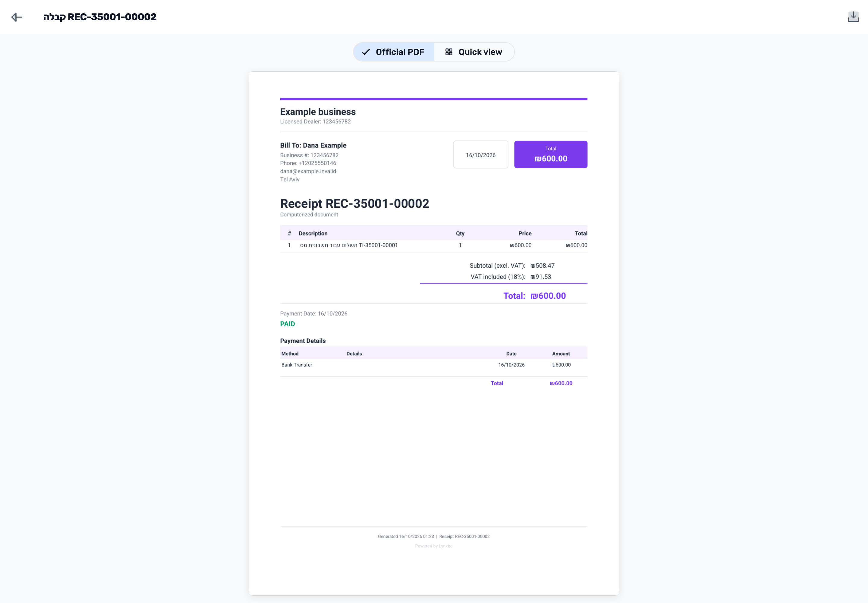This screenshot has height=603, width=868.
Task: Click the purple Total ₪600.00 box
Action: 551,155
